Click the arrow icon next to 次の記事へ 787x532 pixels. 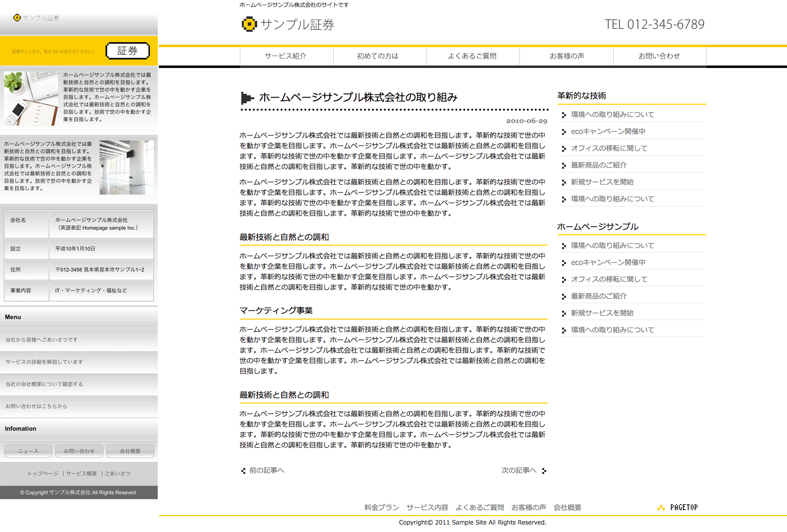pyautogui.click(x=544, y=471)
